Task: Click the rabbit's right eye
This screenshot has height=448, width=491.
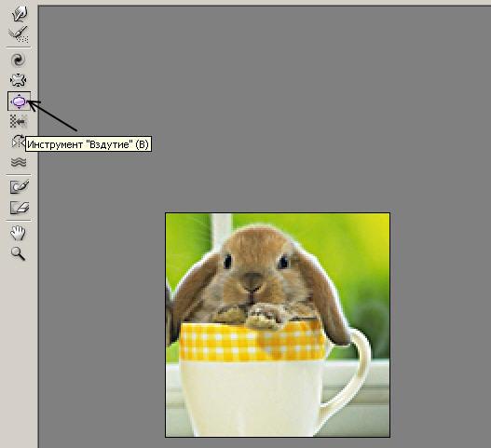Action: click(284, 262)
